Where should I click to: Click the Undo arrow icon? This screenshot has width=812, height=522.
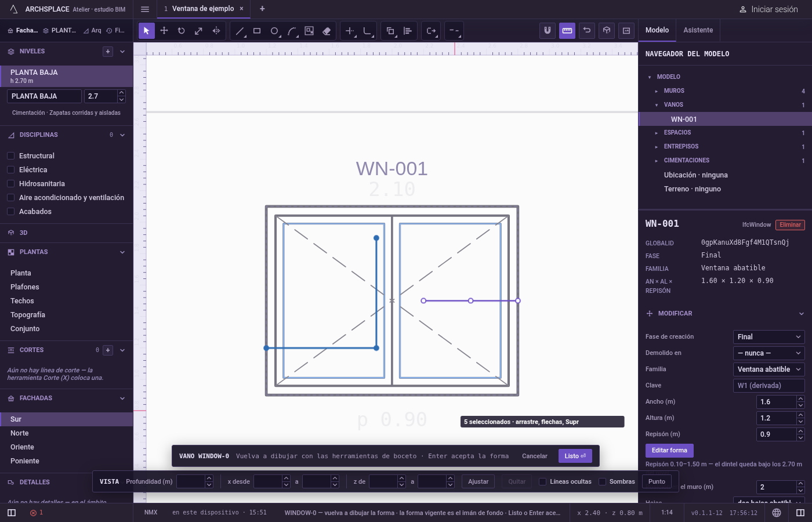587,31
